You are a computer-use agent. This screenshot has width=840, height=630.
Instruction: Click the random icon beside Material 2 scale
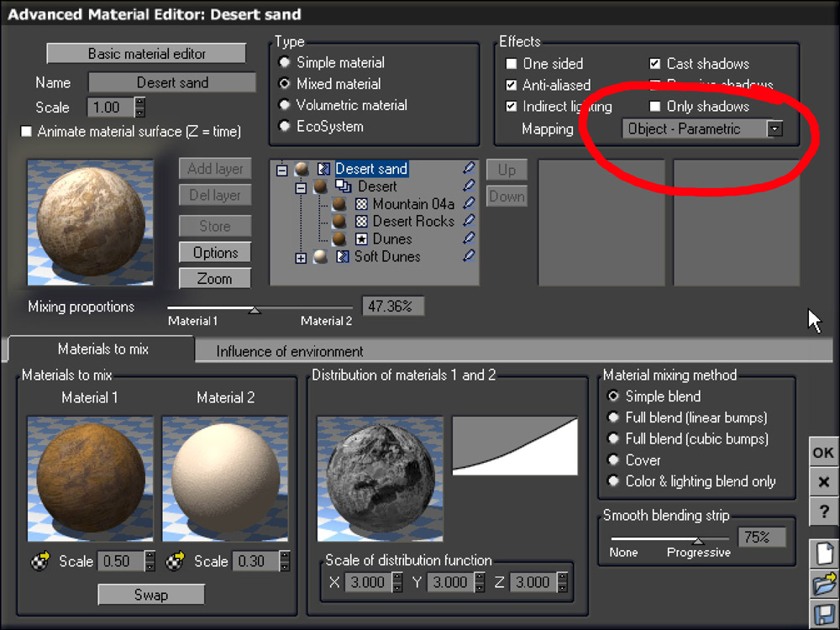(175, 561)
